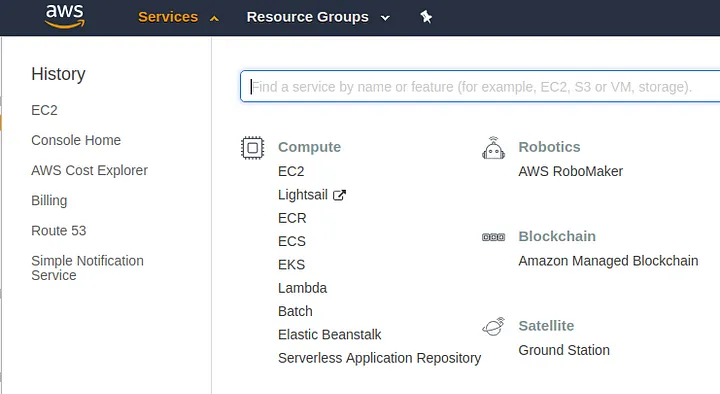This screenshot has width=720, height=394.
Task: Click the Blockchain category icon
Action: click(493, 237)
